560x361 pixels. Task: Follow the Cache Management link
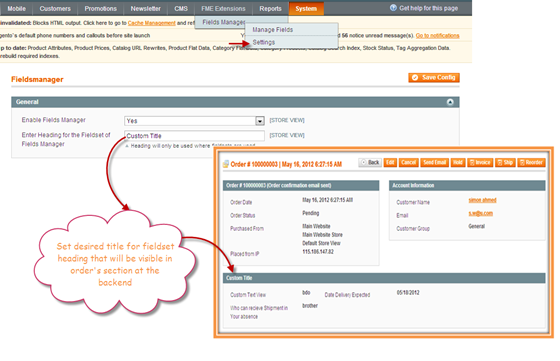click(151, 23)
